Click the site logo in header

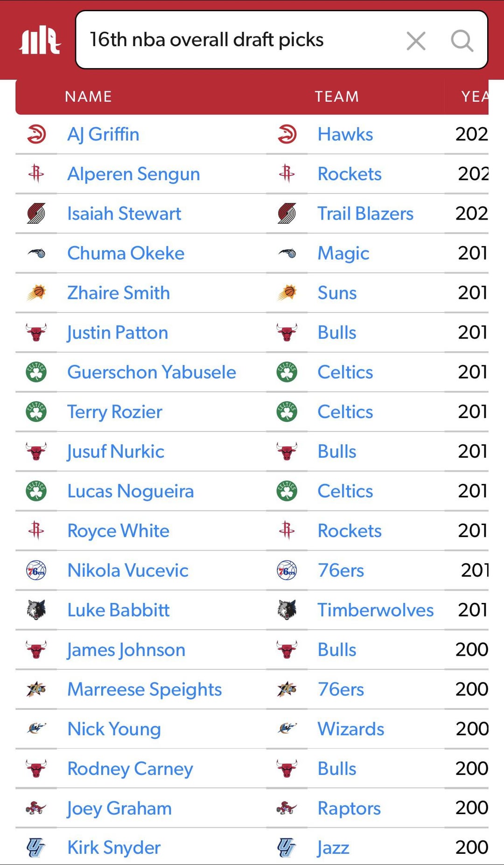click(40, 40)
